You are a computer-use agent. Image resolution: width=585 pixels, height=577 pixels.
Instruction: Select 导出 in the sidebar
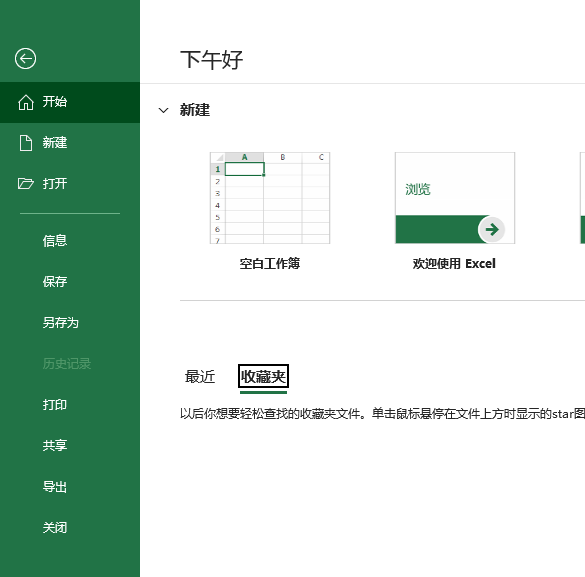pyautogui.click(x=55, y=487)
